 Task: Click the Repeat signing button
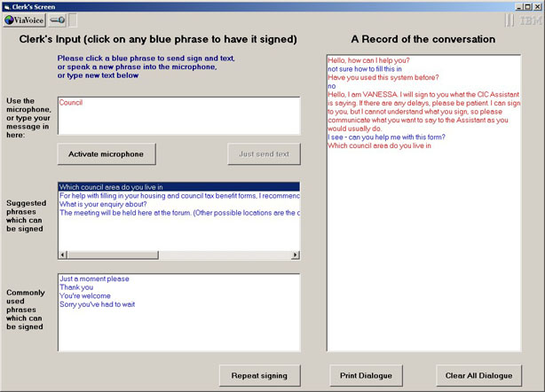(x=260, y=376)
